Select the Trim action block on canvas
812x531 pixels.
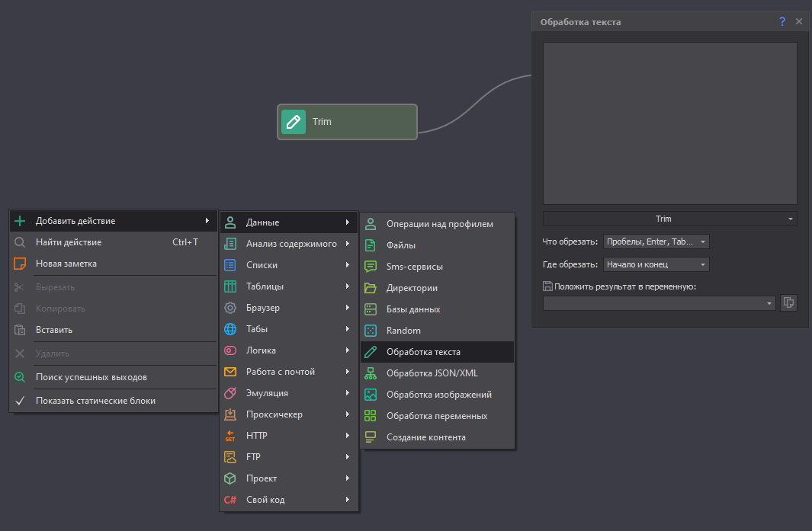click(x=347, y=122)
